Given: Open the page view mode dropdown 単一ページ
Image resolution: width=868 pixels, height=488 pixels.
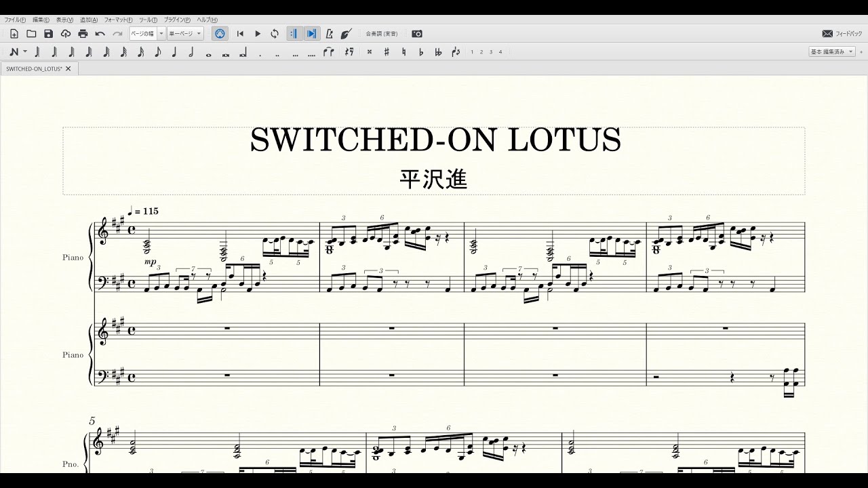Looking at the screenshot, I should pos(184,33).
